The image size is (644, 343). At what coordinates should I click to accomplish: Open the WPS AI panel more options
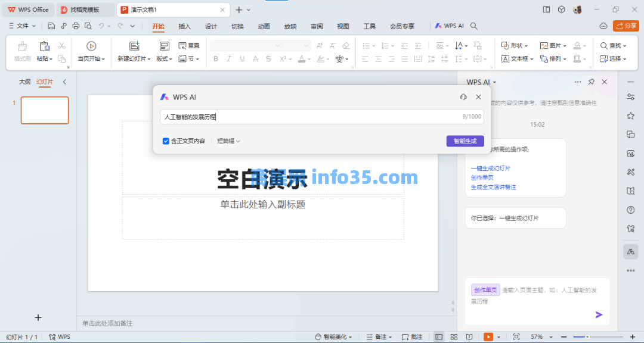578,82
